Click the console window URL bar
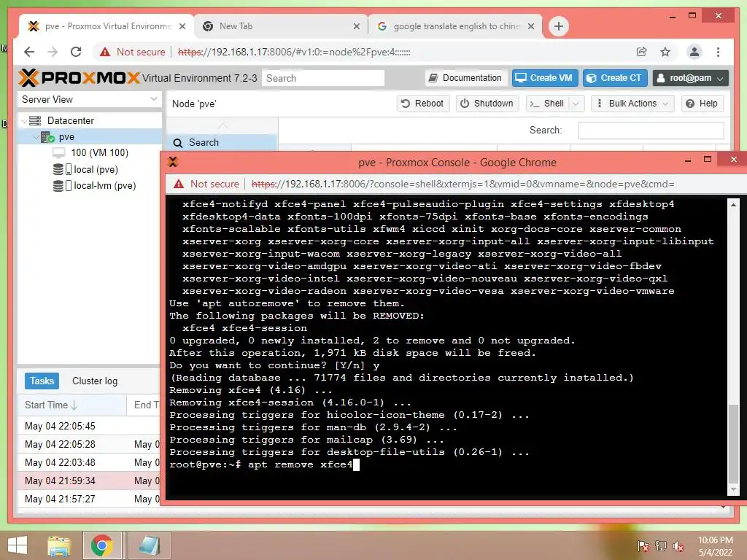The image size is (747, 560). tap(462, 184)
